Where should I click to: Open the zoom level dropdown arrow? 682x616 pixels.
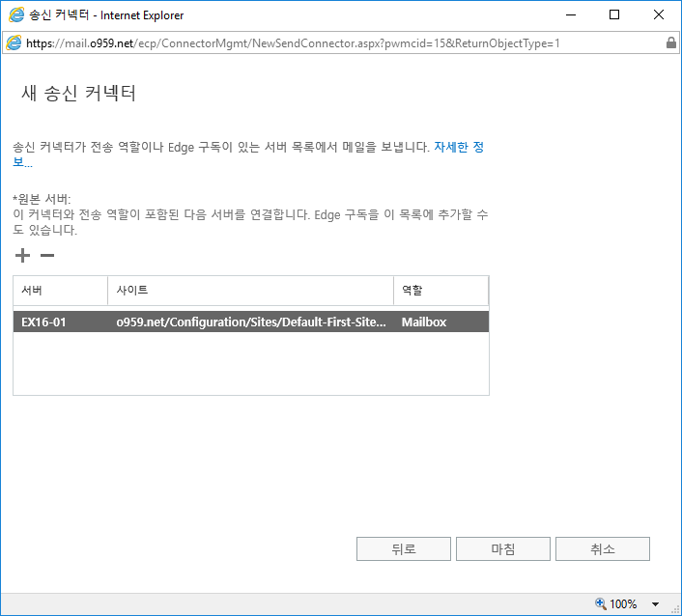pos(655,603)
